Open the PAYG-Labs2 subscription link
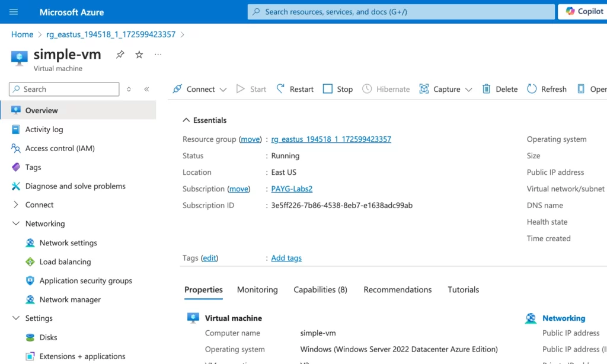 pyautogui.click(x=292, y=189)
